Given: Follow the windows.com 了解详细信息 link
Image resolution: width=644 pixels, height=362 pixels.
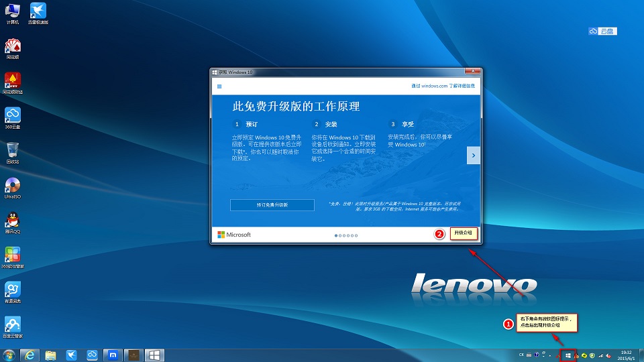Looking at the screenshot, I should tap(443, 86).
